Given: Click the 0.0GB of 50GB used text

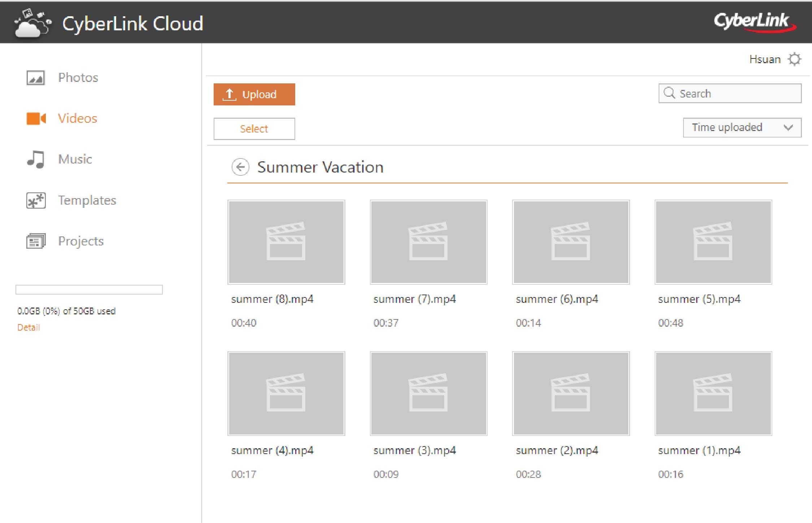Looking at the screenshot, I should coord(66,311).
